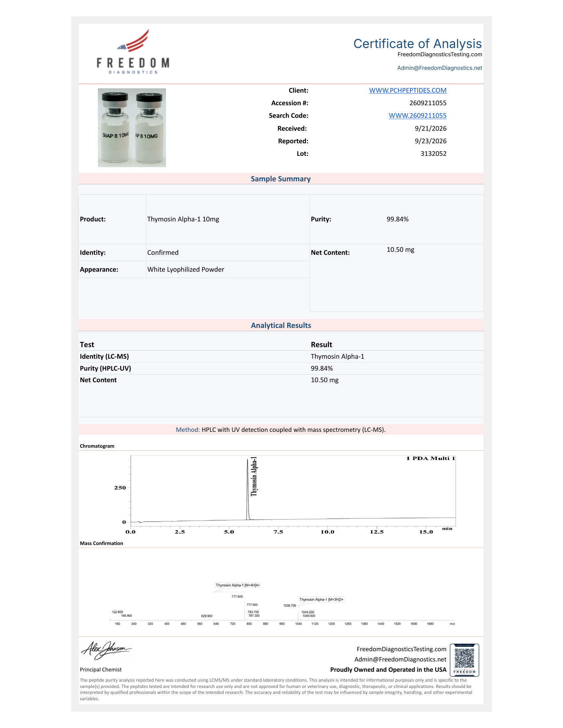The width and height of the screenshot is (563, 728).
Task: Click the Method description line
Action: [x=281, y=430]
